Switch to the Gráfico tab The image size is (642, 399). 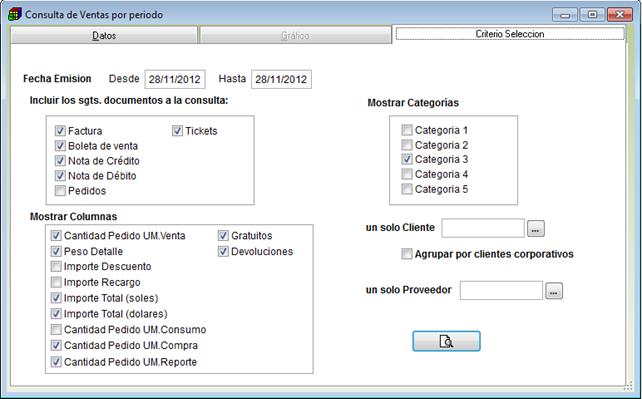[x=295, y=36]
